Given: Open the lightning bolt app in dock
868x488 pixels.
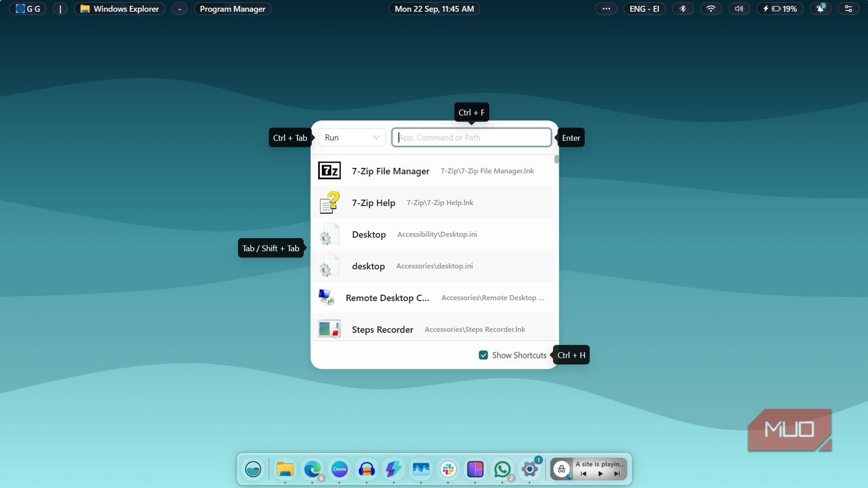Looking at the screenshot, I should tap(393, 469).
